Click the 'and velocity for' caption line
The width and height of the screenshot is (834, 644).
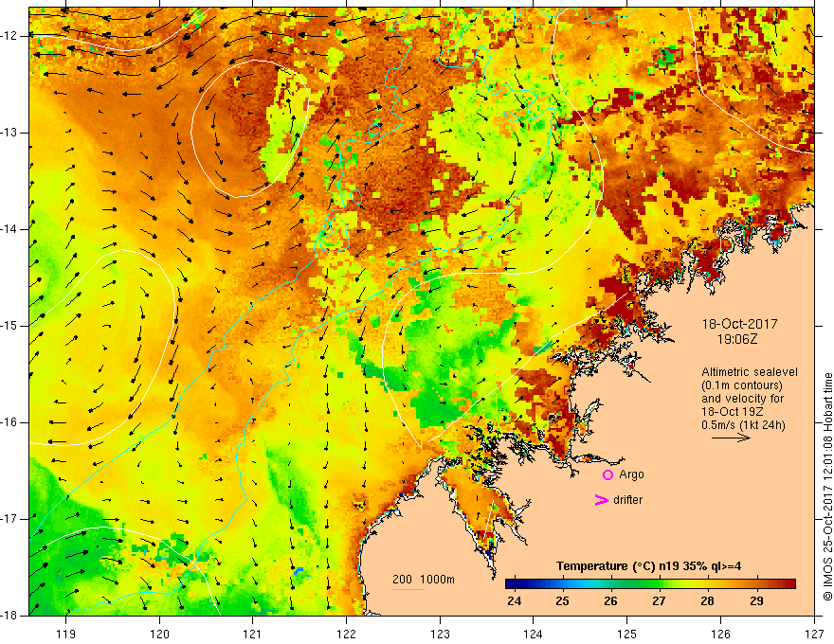tap(742, 399)
